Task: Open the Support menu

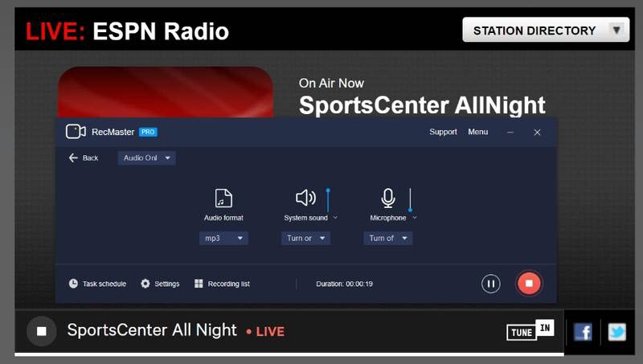Action: [443, 132]
